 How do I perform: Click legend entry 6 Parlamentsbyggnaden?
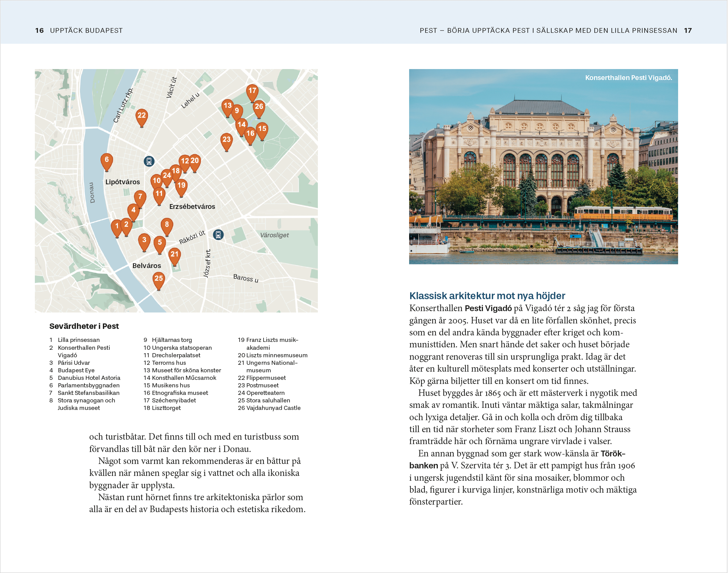[x=85, y=385]
